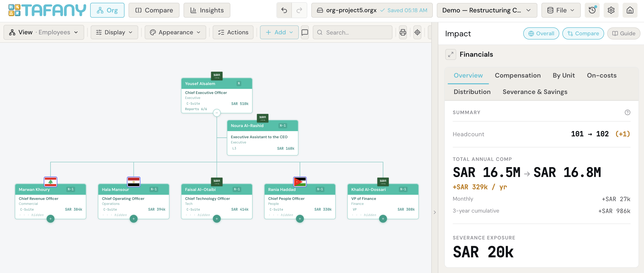The height and width of the screenshot is (273, 644).
Task: Expand Marwan Khoury's hidden reports
Action: tap(51, 219)
